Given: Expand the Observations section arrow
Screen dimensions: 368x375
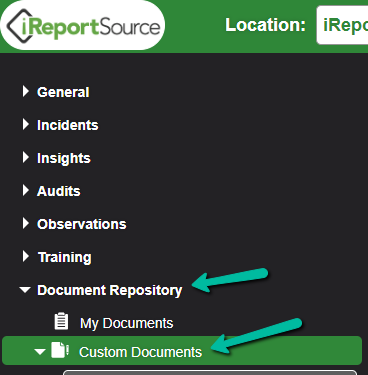Looking at the screenshot, I should tap(26, 223).
